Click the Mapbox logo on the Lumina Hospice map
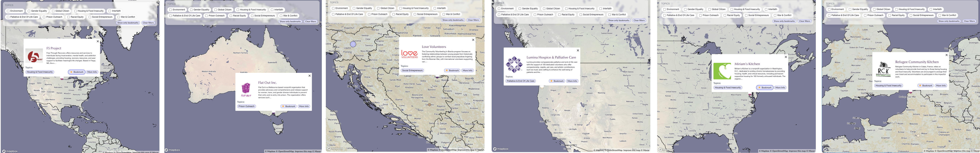 point(501,149)
